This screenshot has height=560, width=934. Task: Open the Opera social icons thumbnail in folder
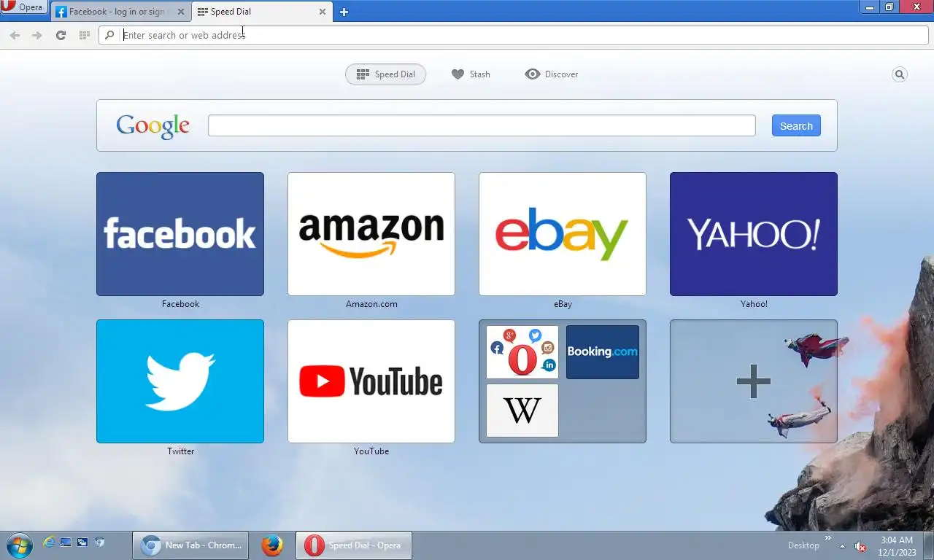pyautogui.click(x=522, y=352)
